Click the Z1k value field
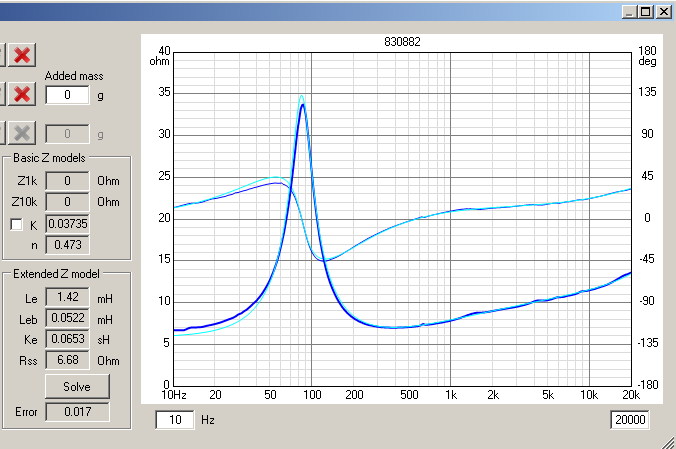Viewport: 676px width, 449px height. (x=67, y=181)
